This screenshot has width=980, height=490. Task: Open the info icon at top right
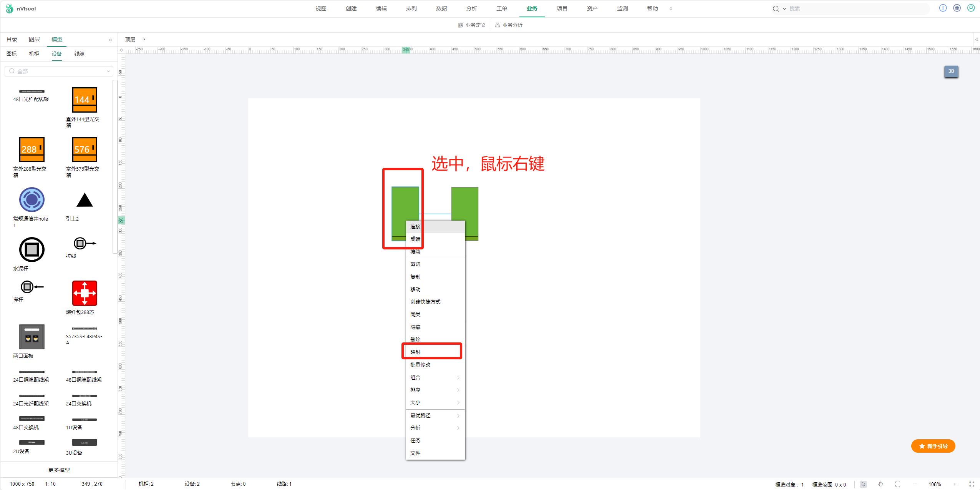pos(943,8)
